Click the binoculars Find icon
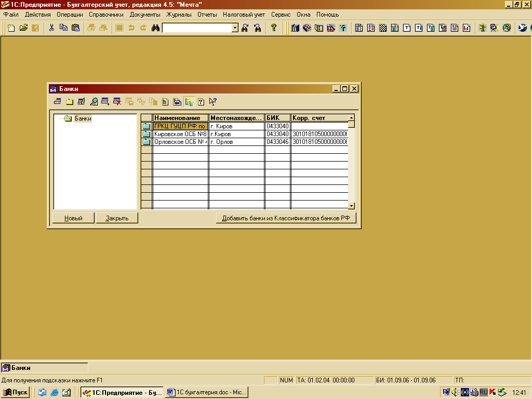This screenshot has width=532, height=399. [155, 28]
